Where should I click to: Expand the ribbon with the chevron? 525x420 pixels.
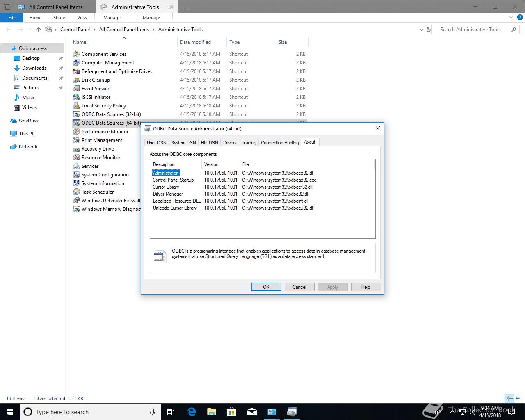[x=511, y=18]
